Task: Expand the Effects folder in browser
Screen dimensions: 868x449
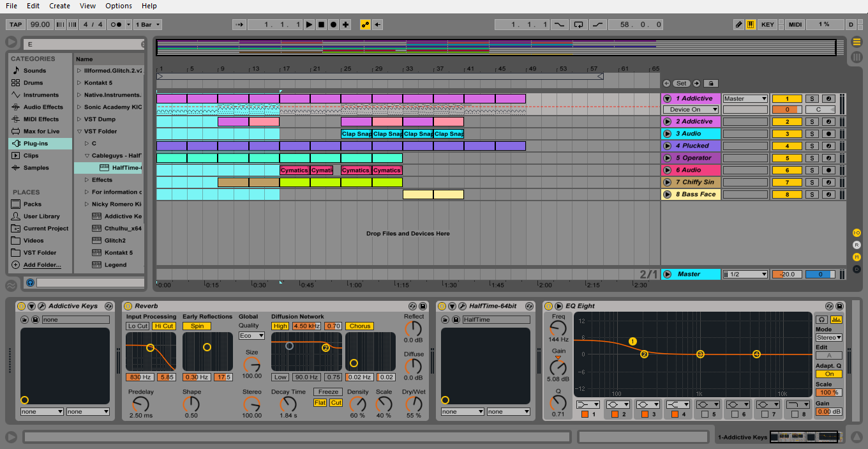Action: [87, 179]
